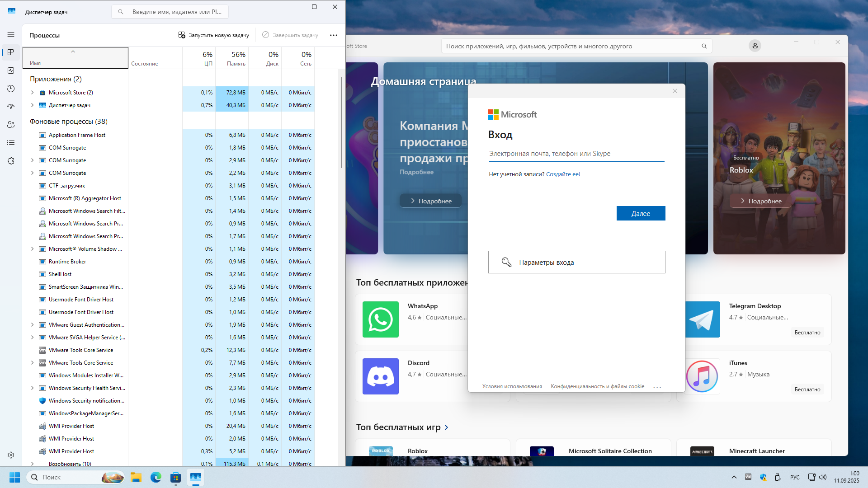Image resolution: width=868 pixels, height=488 pixels.
Task: Open the three-dots more options menu
Action: [334, 35]
